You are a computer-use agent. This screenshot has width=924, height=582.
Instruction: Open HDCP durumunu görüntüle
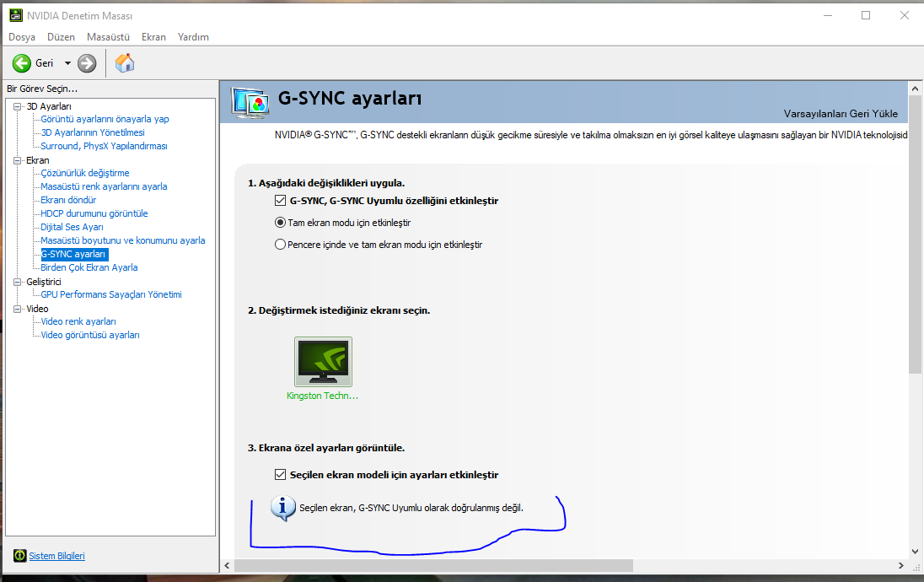click(94, 214)
